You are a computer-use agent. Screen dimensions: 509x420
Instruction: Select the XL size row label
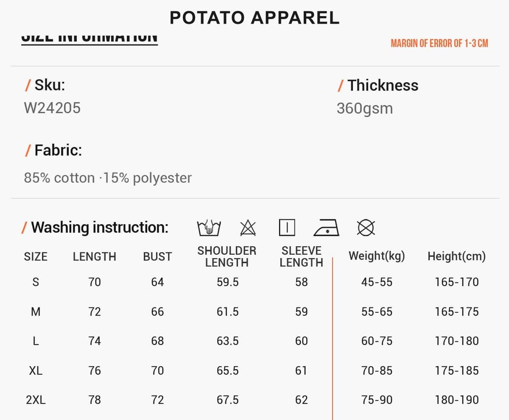pyautogui.click(x=36, y=371)
